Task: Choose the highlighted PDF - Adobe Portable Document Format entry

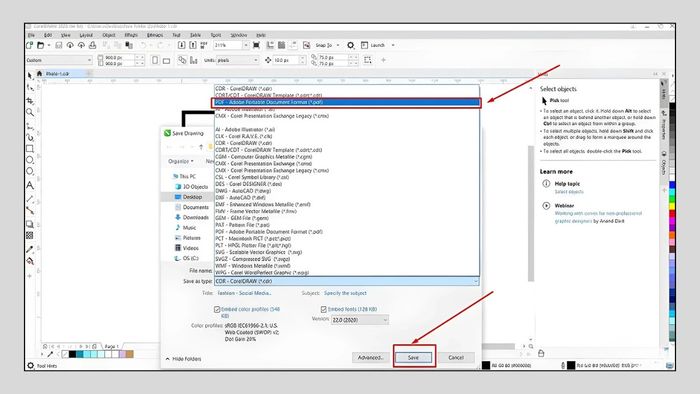Action: click(346, 102)
